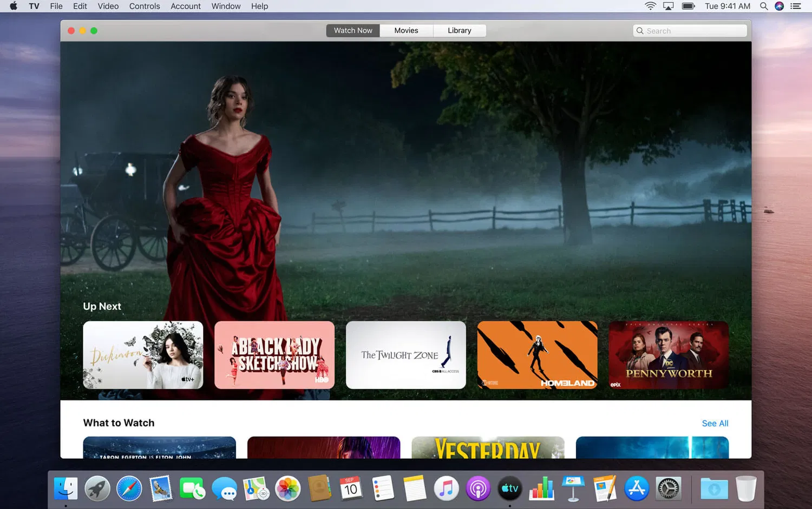Open Safari from the Dock

tap(129, 489)
